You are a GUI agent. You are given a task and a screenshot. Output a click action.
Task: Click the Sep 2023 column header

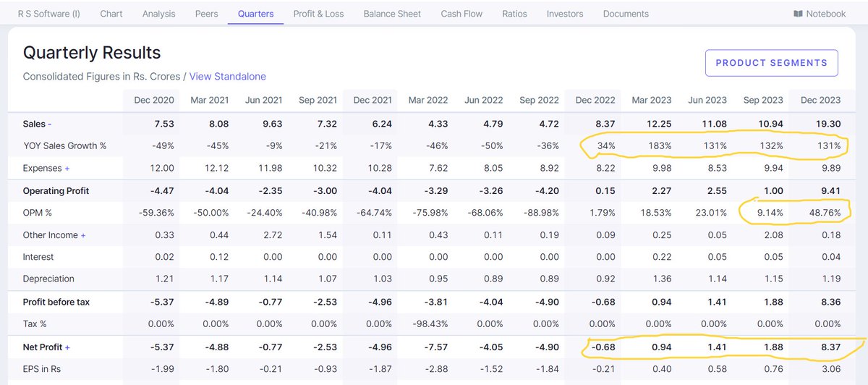pos(763,101)
